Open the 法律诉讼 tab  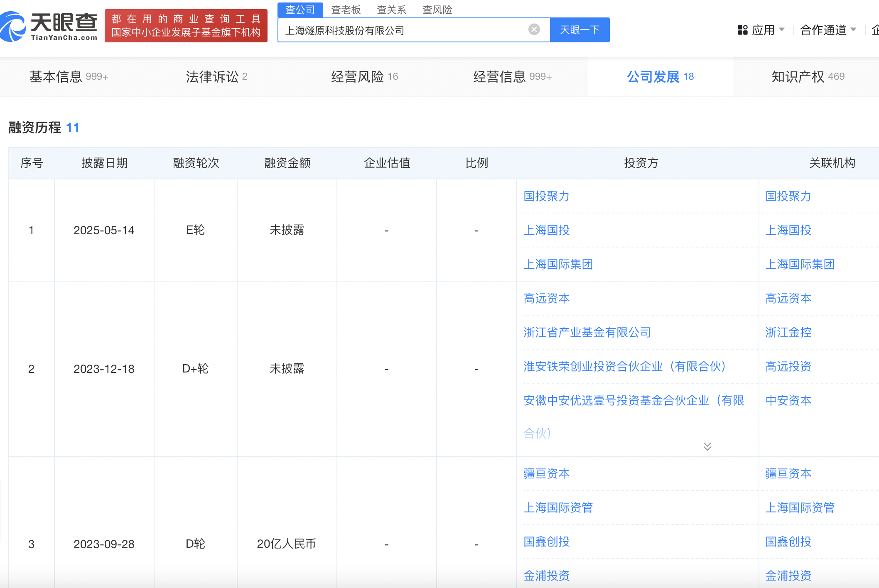216,77
